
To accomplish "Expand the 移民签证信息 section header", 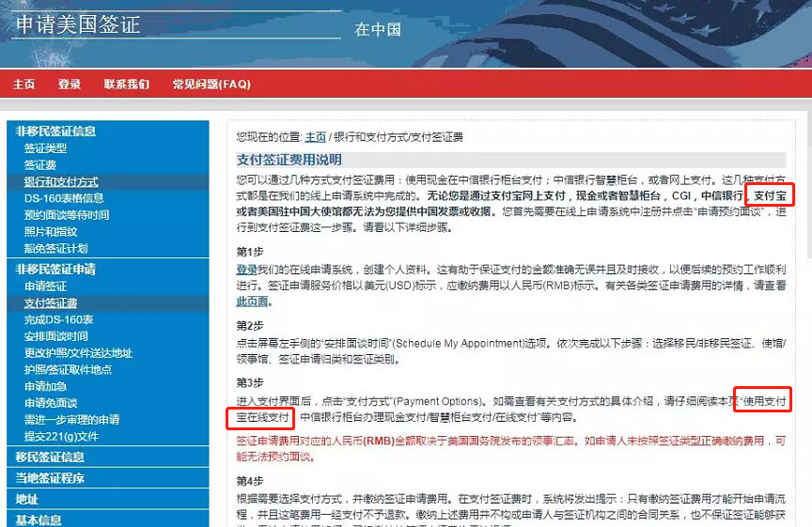I will [50, 457].
